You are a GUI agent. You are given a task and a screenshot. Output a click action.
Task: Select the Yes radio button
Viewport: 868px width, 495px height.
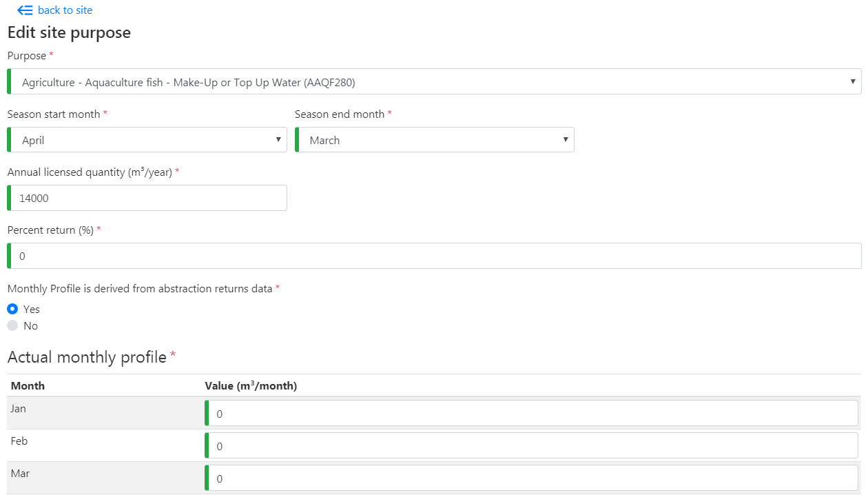(x=12, y=309)
